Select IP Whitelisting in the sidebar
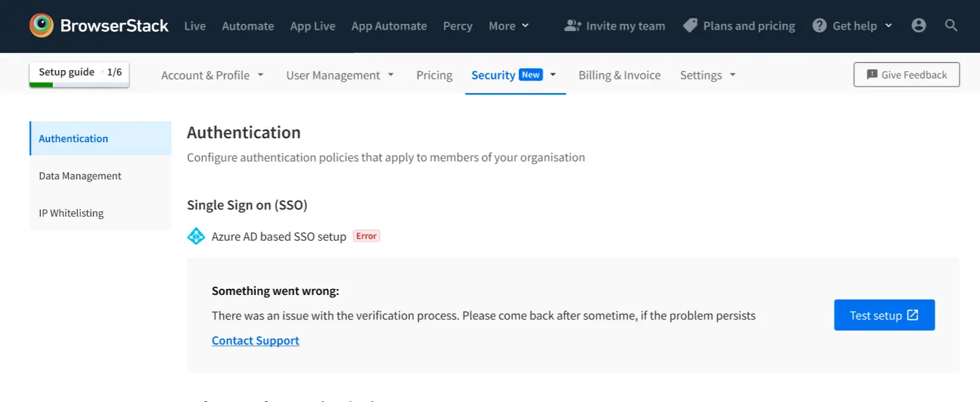The image size is (980, 402). click(x=71, y=213)
